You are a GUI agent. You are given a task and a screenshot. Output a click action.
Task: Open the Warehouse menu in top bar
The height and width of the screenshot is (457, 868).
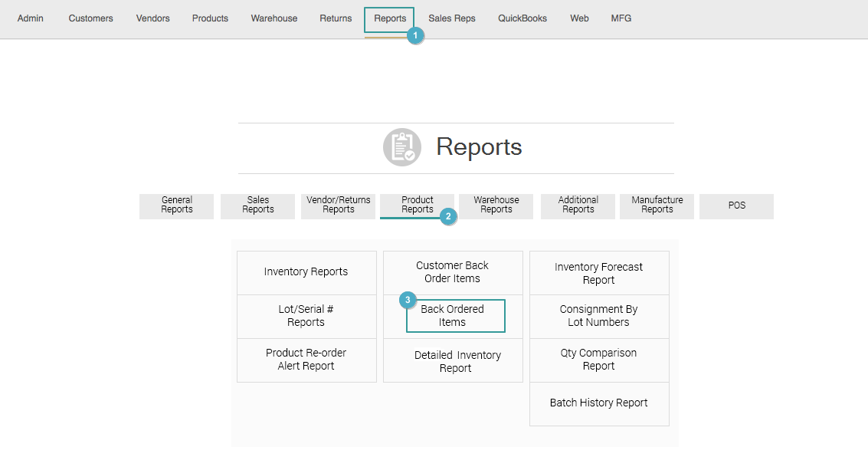pyautogui.click(x=274, y=18)
